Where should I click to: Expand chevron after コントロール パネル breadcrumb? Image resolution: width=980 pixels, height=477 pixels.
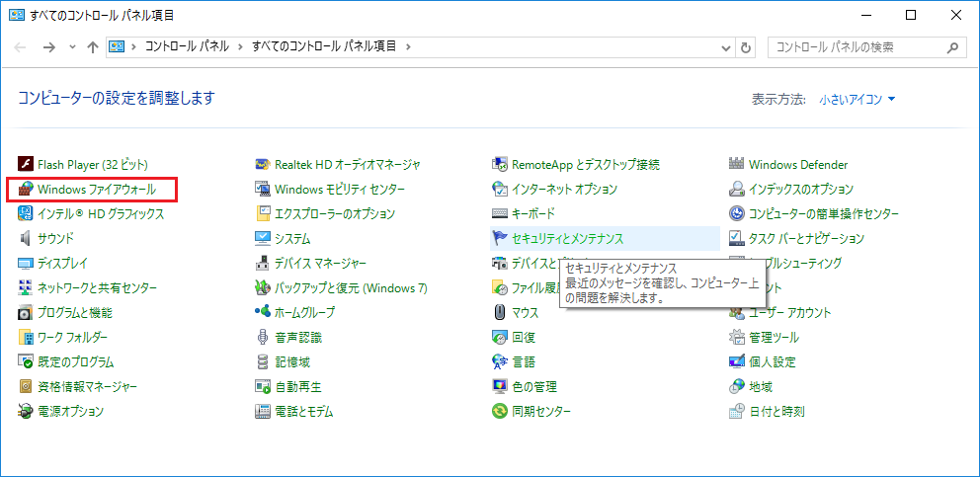(239, 46)
